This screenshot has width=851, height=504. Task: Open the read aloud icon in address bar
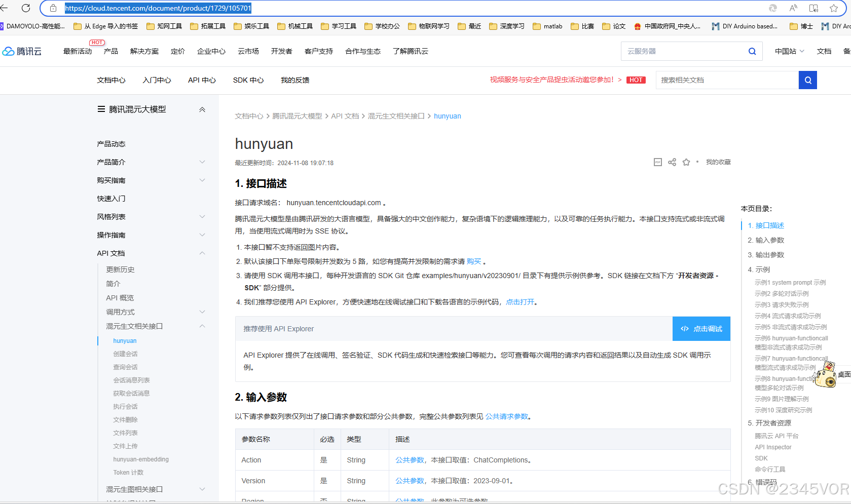793,8
